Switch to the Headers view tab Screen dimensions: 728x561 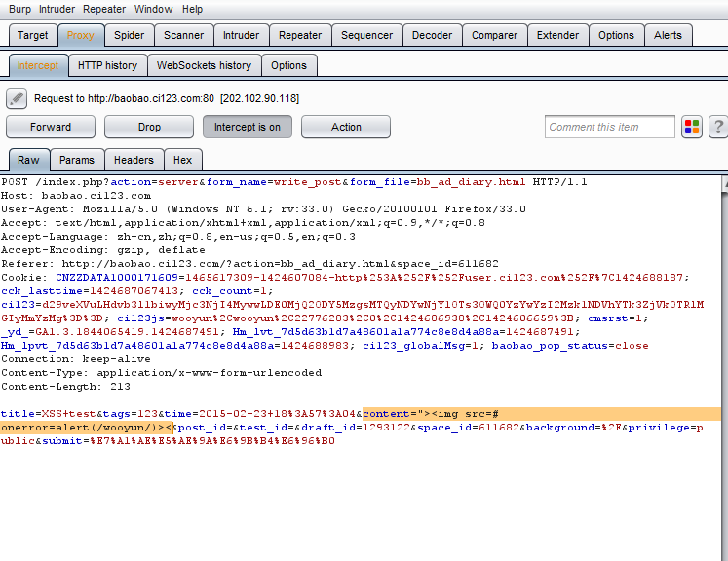click(x=134, y=160)
